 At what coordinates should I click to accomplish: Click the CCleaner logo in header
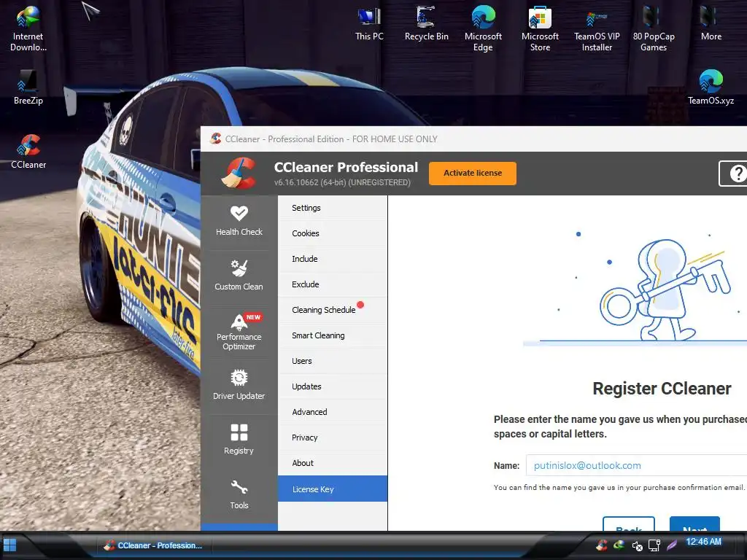point(239,174)
